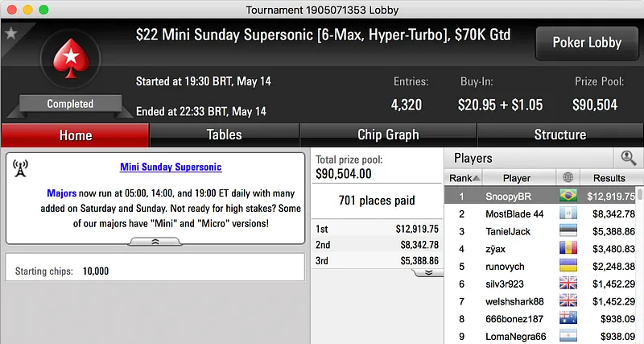Collapse the news panel with chevron
This screenshot has width=644, height=344.
pos(155,241)
